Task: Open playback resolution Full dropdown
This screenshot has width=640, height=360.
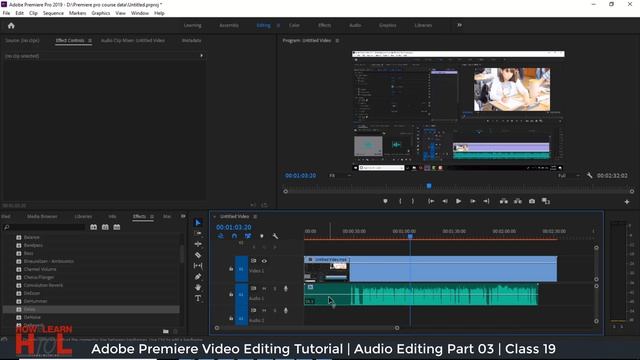Action: 569,176
